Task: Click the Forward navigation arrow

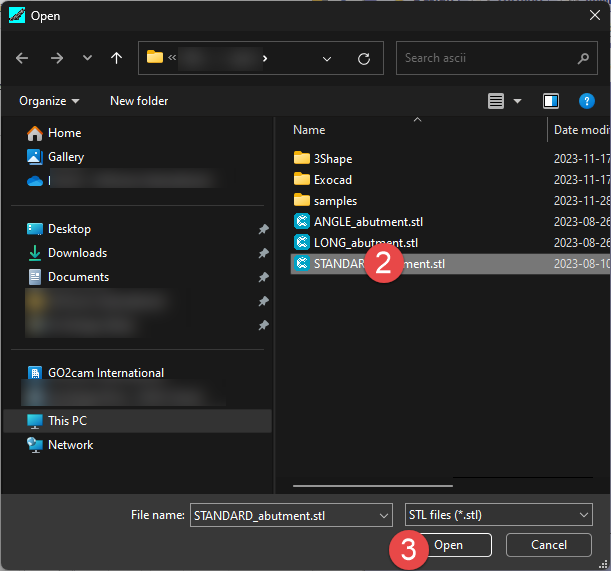Action: [56, 58]
